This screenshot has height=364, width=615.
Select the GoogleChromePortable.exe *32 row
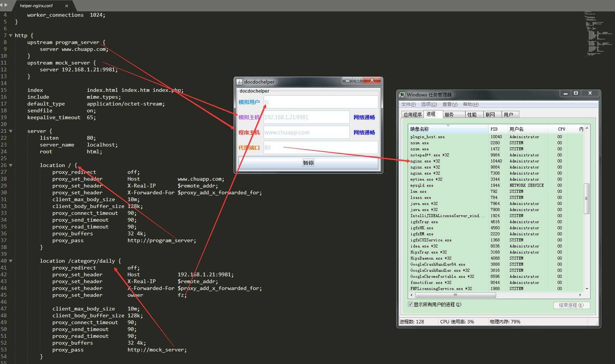pos(496,276)
